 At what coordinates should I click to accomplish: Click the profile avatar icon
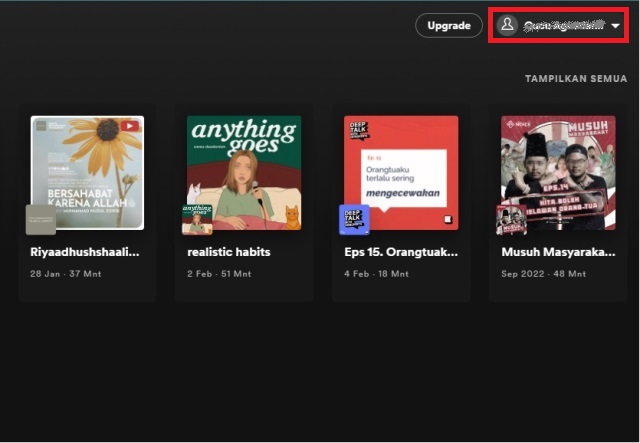(507, 25)
